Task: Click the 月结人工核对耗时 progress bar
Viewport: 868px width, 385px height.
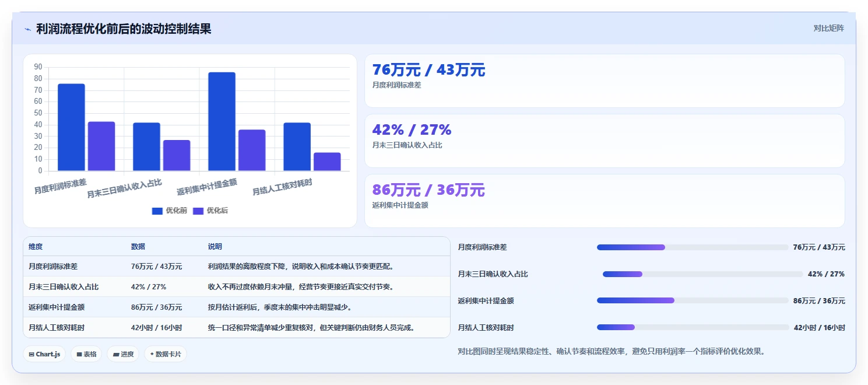Action: 692,328
